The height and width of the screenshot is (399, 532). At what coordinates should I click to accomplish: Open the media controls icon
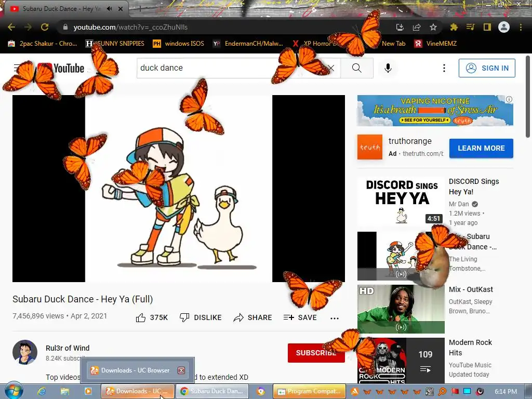(x=470, y=27)
